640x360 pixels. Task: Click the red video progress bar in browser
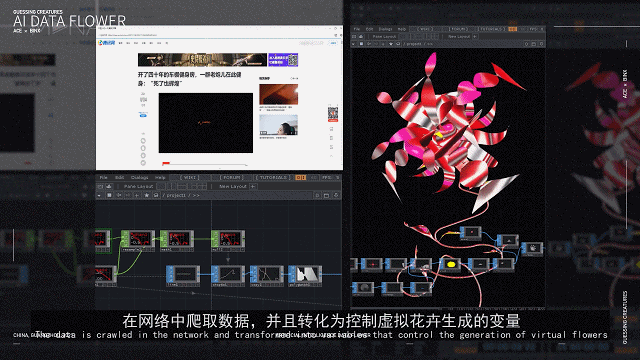(x=166, y=163)
